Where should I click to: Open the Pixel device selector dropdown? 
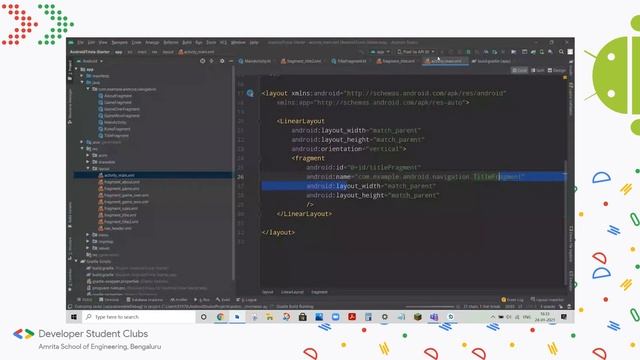click(x=416, y=52)
